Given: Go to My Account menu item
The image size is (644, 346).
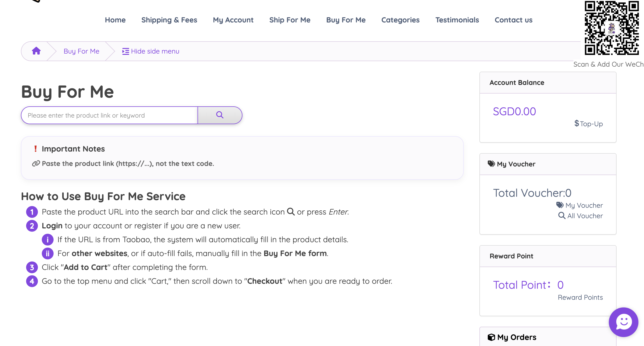Looking at the screenshot, I should pyautogui.click(x=233, y=20).
